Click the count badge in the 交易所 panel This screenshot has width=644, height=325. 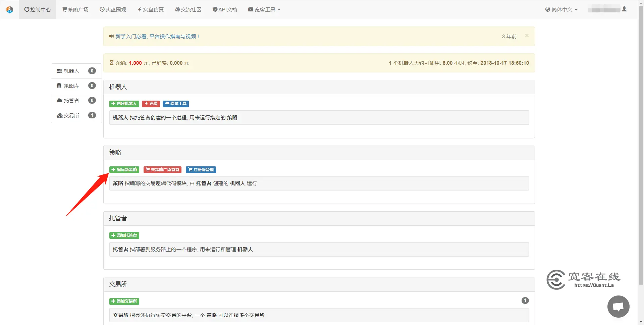pos(525,301)
